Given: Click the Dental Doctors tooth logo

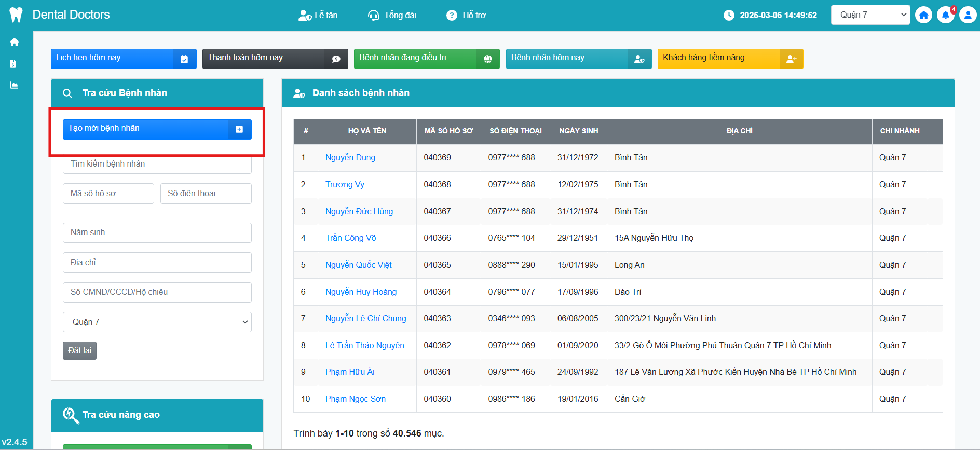Looking at the screenshot, I should 16,15.
